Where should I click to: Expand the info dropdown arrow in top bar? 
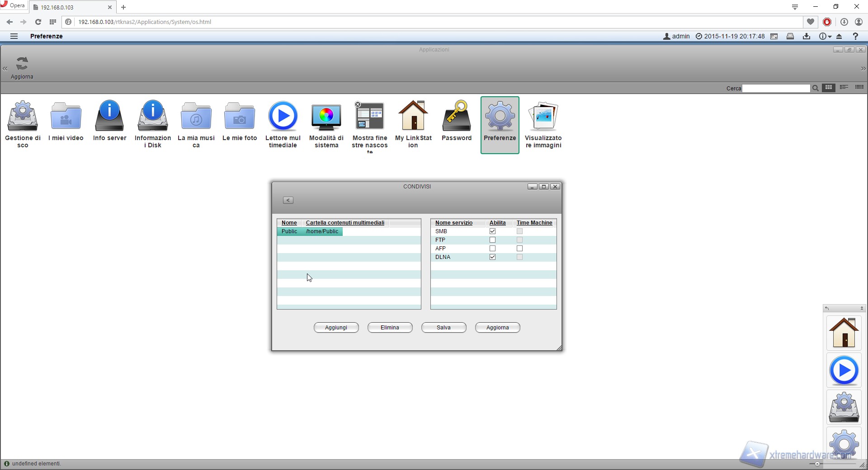[830, 37]
